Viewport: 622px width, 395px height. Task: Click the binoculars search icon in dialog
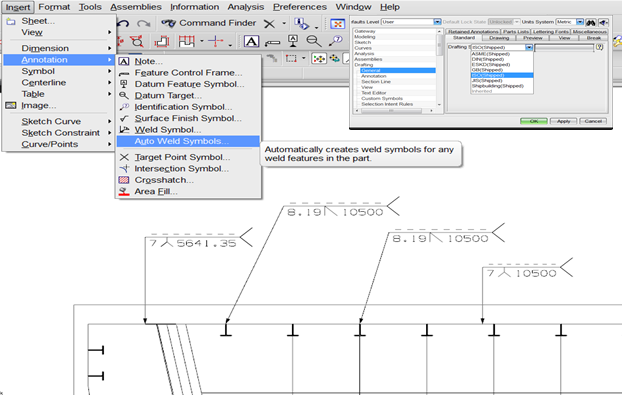[x=591, y=22]
